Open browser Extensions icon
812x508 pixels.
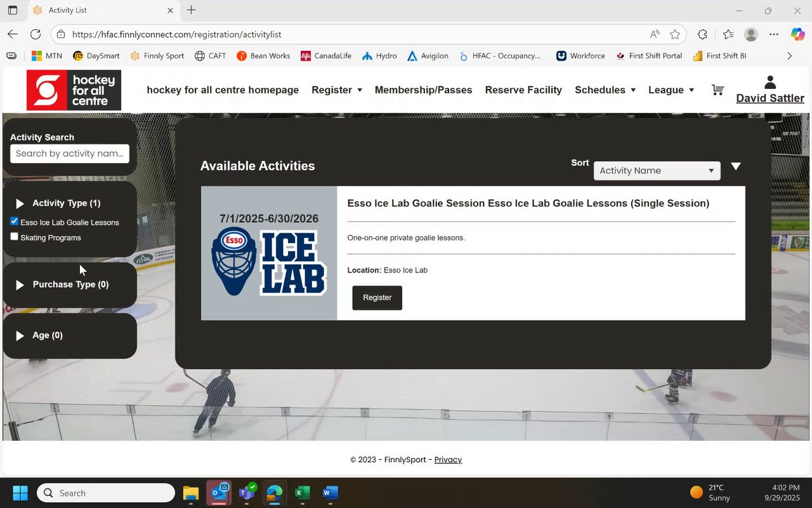coord(702,34)
